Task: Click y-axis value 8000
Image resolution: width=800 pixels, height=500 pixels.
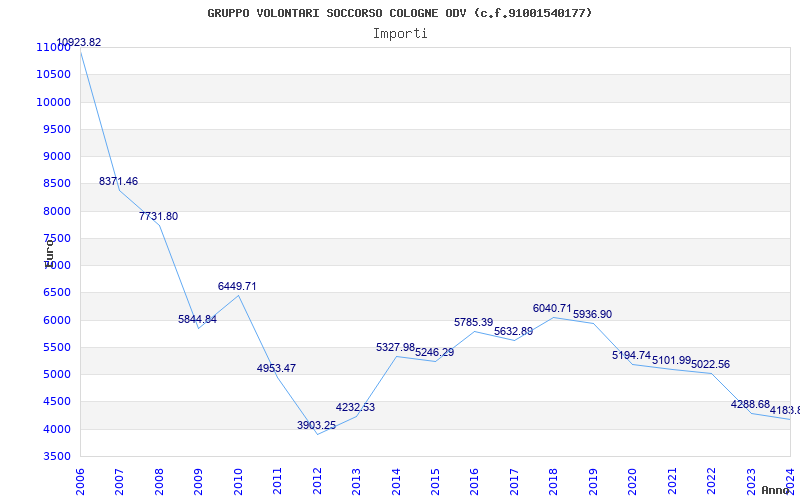Action: (x=57, y=211)
